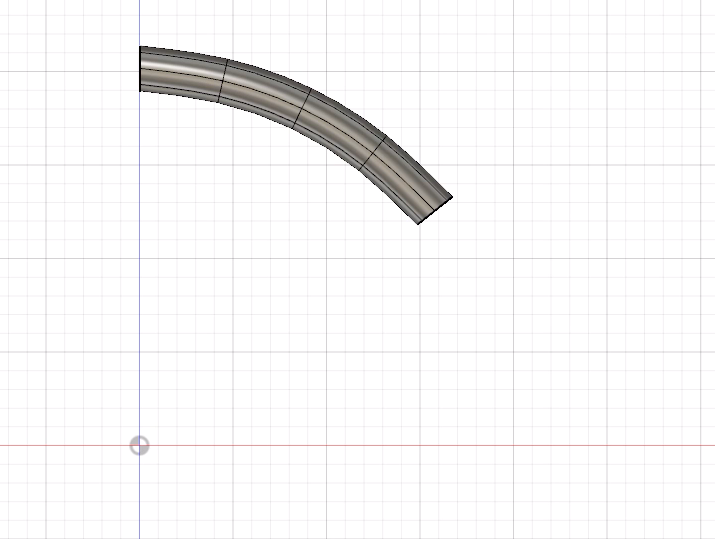Click the angled lower-right end of pipe
The height and width of the screenshot is (539, 715).
[x=435, y=210]
